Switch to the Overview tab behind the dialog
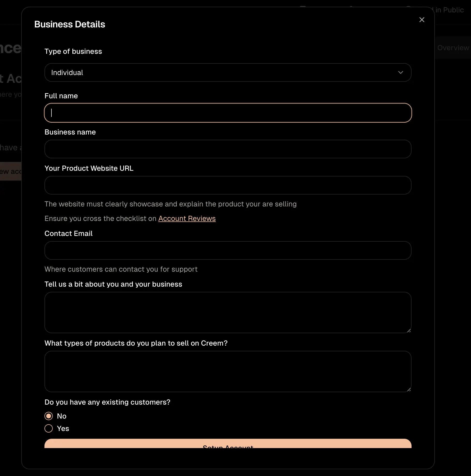 (x=453, y=48)
